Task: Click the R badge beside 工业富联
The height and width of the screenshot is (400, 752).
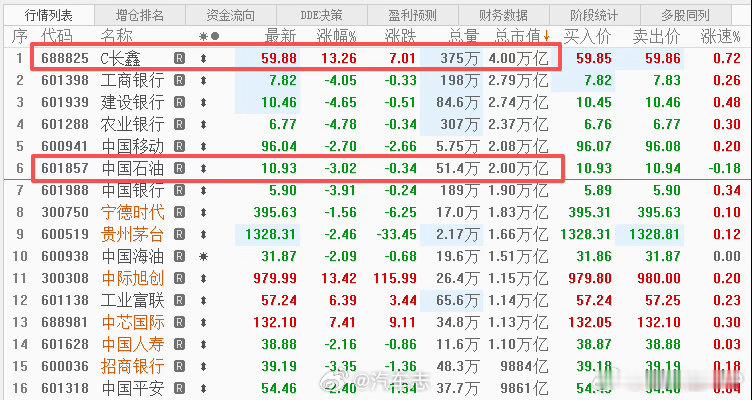Action: pos(179,300)
